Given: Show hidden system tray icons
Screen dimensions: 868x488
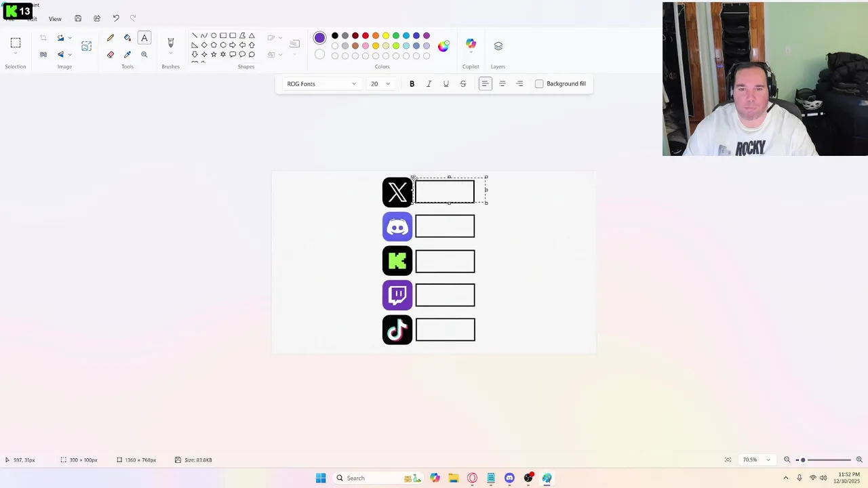Looking at the screenshot, I should 786,478.
